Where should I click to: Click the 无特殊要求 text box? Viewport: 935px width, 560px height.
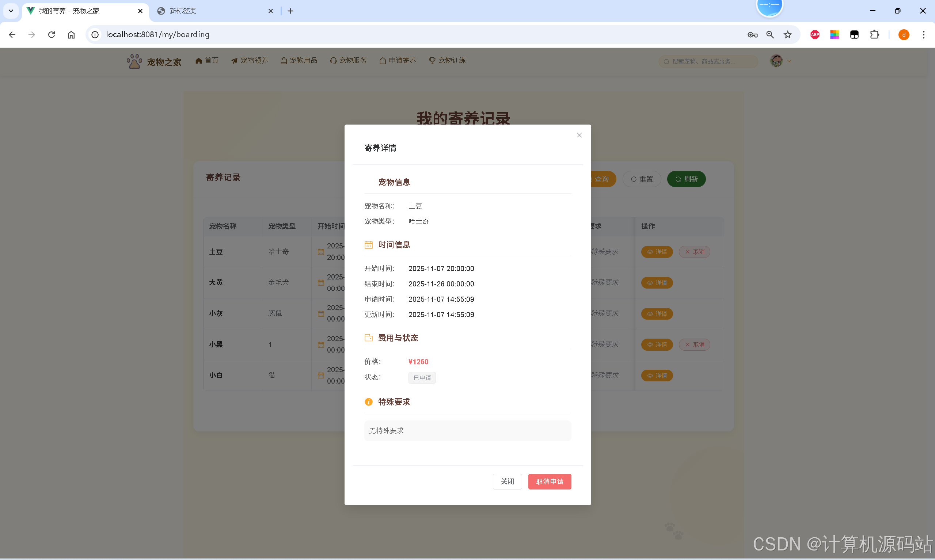tap(468, 431)
